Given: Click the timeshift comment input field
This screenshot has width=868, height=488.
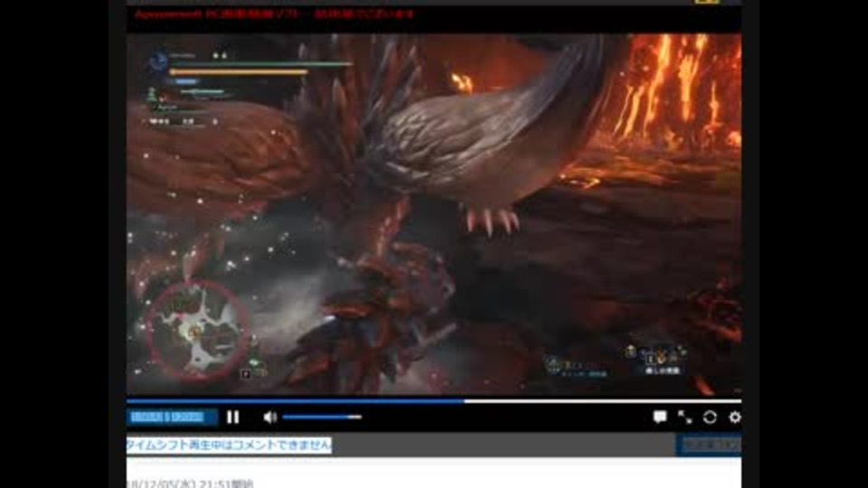Looking at the screenshot, I should (x=401, y=445).
